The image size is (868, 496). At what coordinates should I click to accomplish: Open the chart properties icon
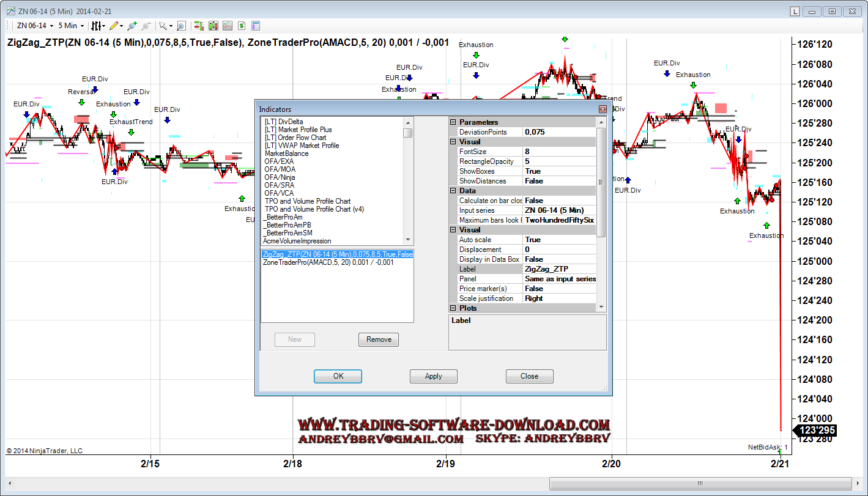point(256,26)
